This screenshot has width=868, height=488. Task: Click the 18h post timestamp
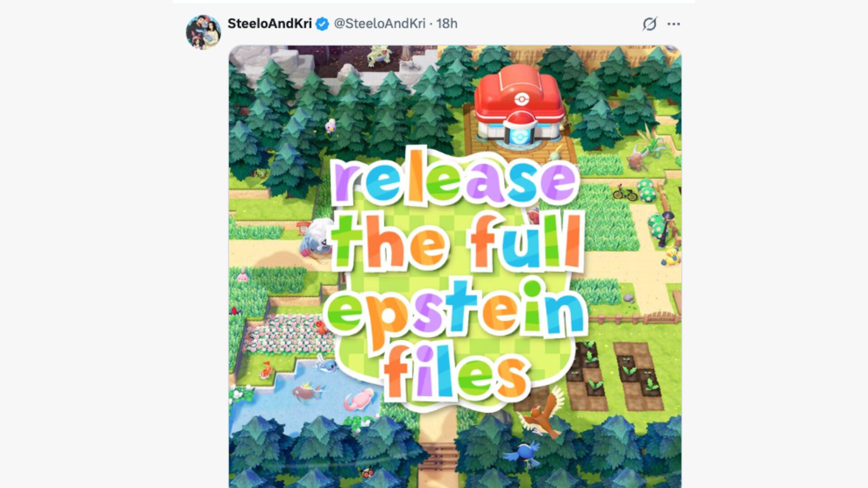(447, 23)
